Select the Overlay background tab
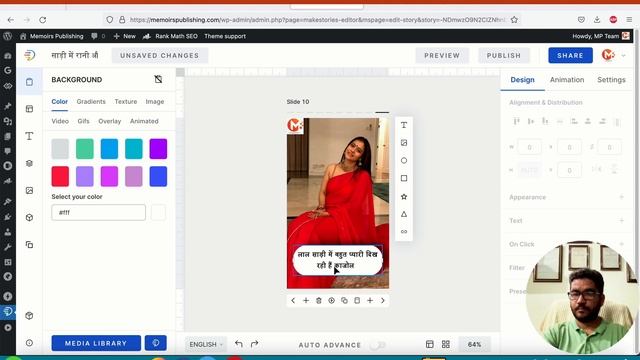This screenshot has width=640, height=360. coord(109,121)
